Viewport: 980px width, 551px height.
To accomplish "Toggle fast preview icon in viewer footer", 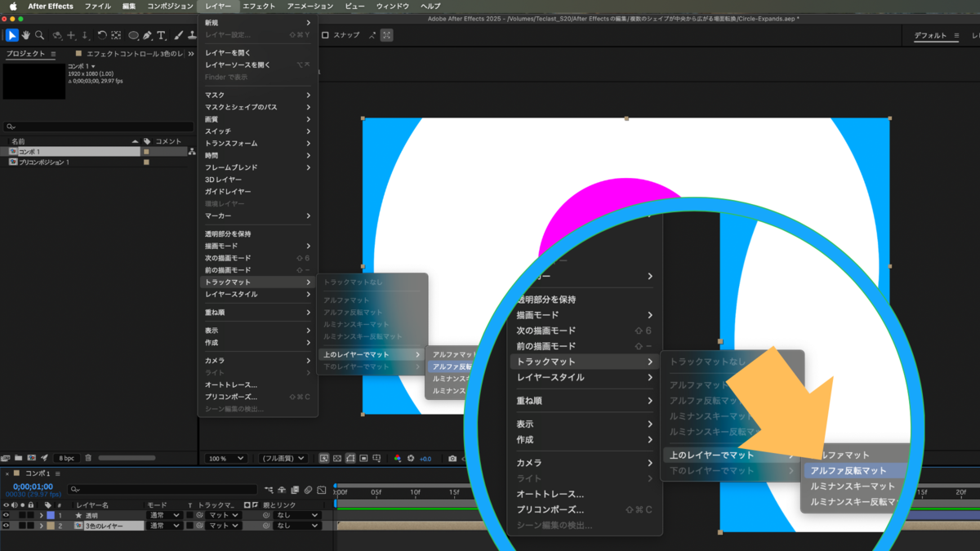I will pyautogui.click(x=324, y=459).
